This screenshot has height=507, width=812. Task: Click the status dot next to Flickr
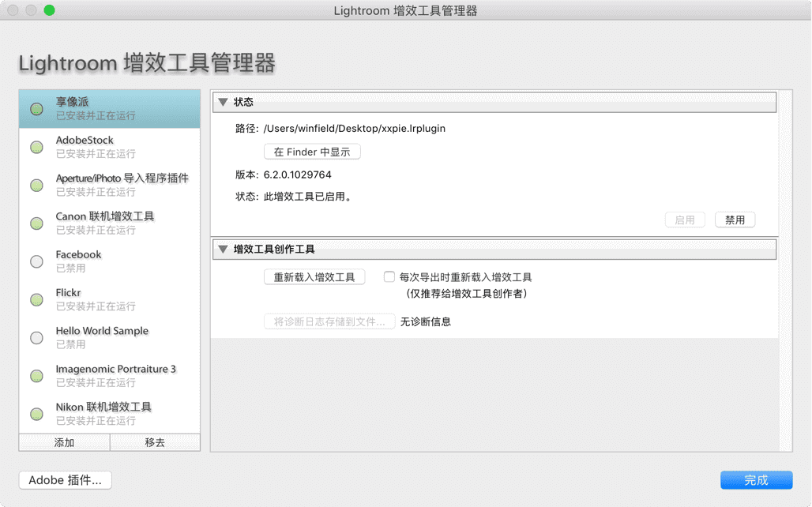click(36, 299)
